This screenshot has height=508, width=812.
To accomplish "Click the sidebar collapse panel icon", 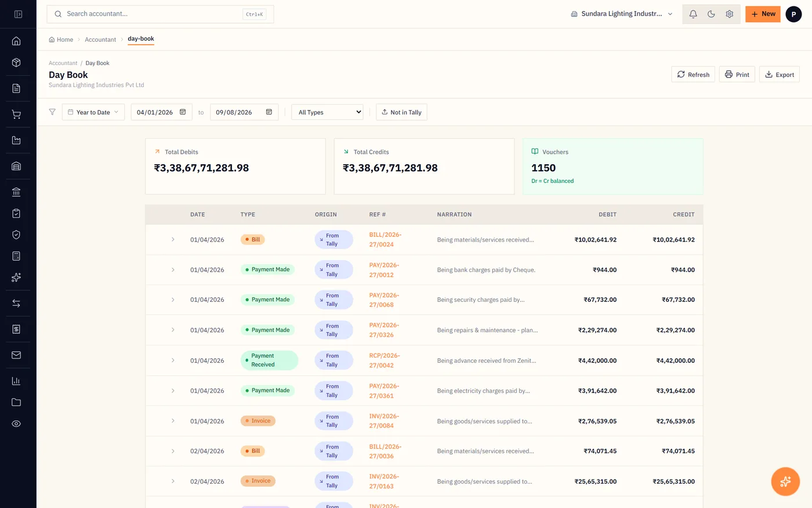I will click(18, 14).
